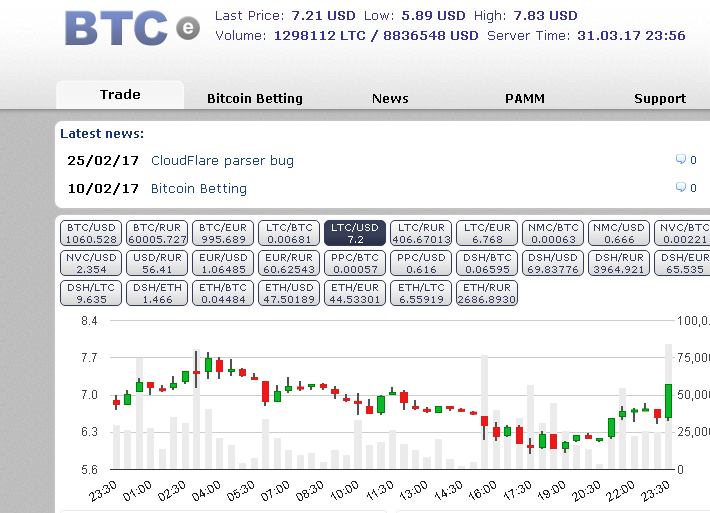Viewport: 710px width, 513px height.
Task: Select the DSH/RUR trading pair
Action: 619,263
